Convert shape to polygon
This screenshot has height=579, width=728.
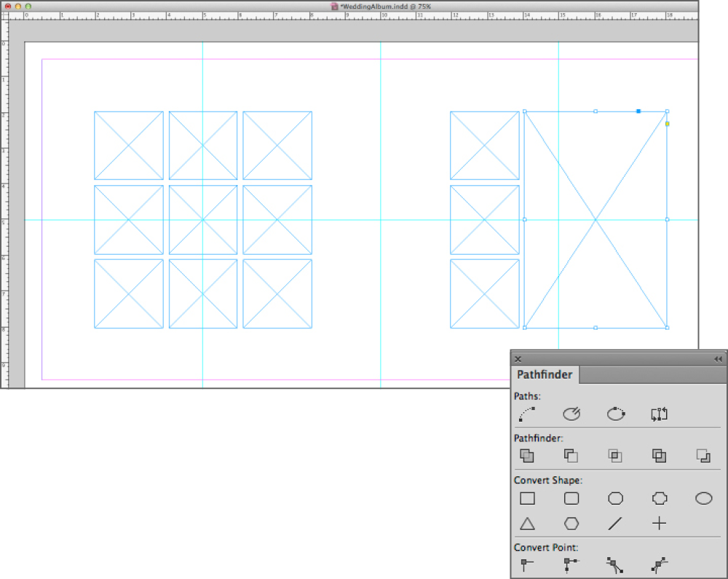point(571,524)
